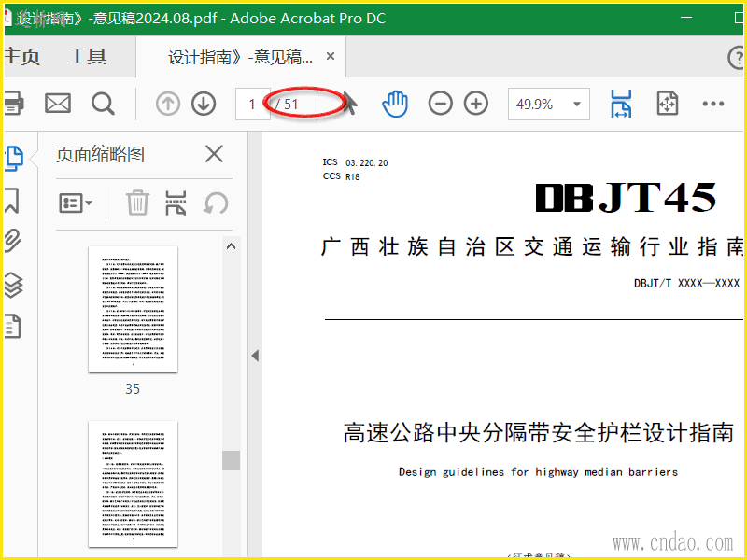Click the DBJT/T XXXX—XXXX code text
This screenshot has width=747, height=560.
tap(686, 284)
